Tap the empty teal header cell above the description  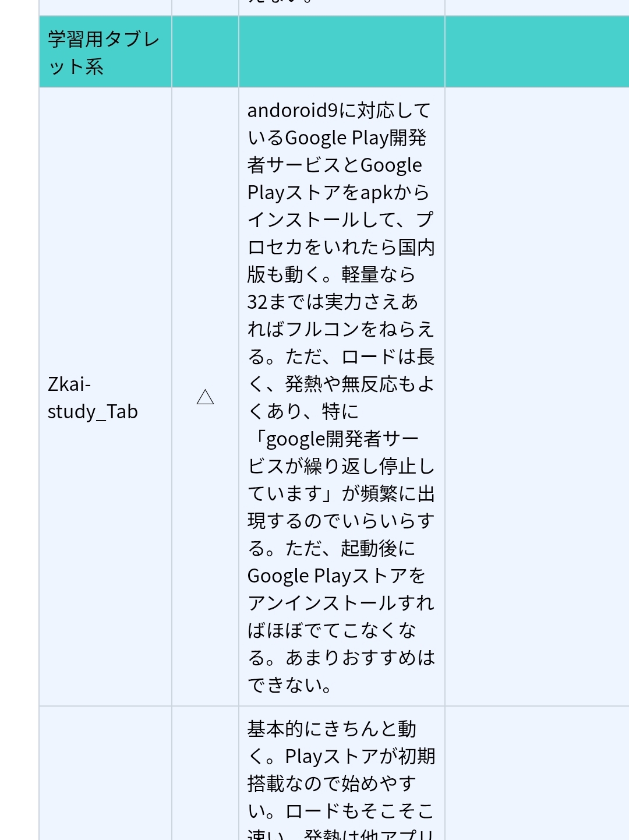coord(342,52)
